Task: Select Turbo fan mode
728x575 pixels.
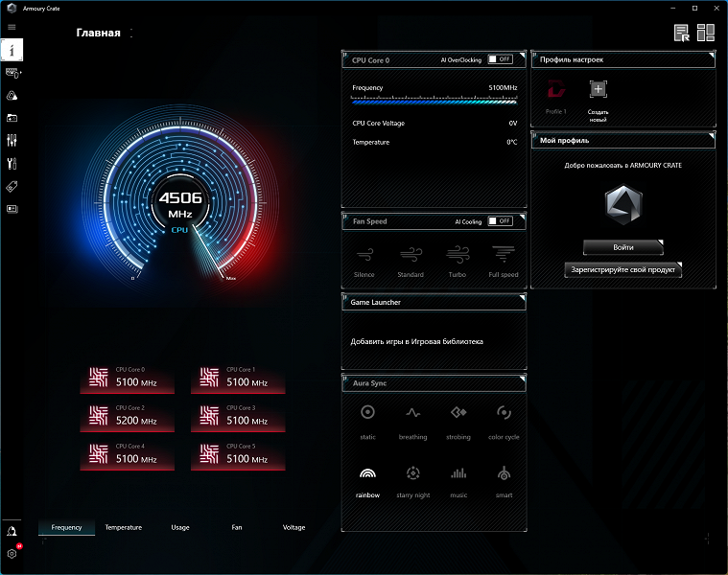Action: pyautogui.click(x=458, y=262)
